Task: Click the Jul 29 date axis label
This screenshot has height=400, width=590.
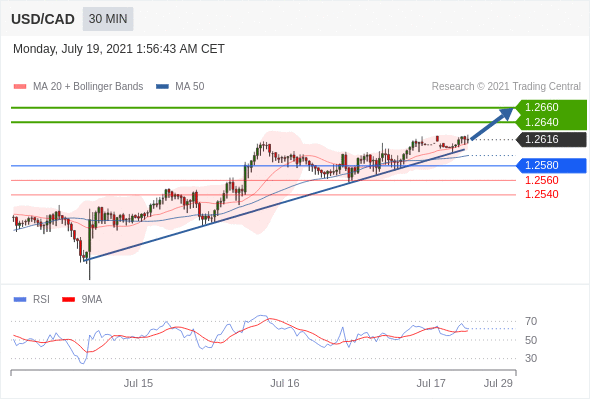Action: (x=498, y=383)
